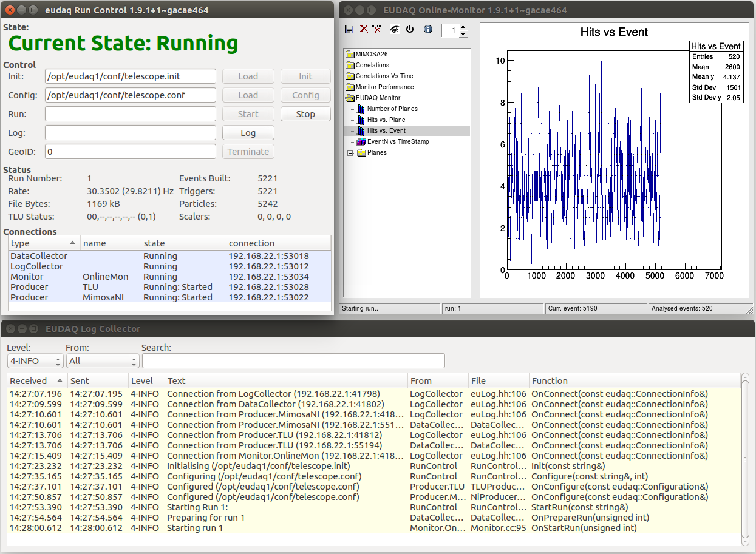Click the 'Current State: Running' banner

click(123, 44)
